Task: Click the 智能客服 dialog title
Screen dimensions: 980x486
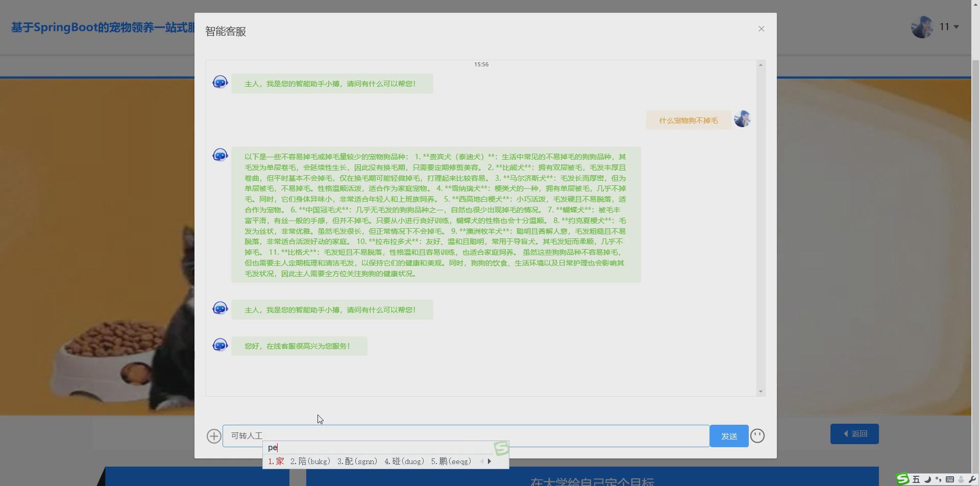Action: (x=226, y=32)
